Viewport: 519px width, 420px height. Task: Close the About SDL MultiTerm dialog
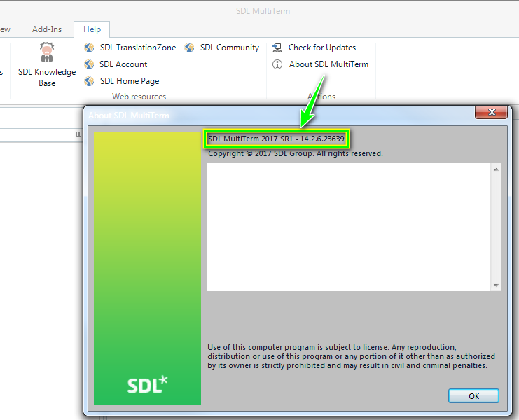point(491,113)
